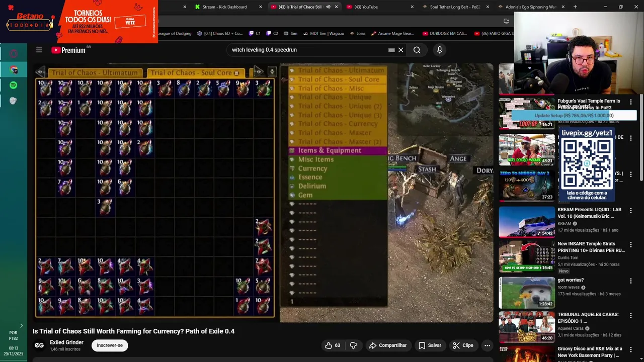Image resolution: width=644 pixels, height=362 pixels.
Task: Open KREAM Presents LIQUID thumbnail
Action: 527,222
